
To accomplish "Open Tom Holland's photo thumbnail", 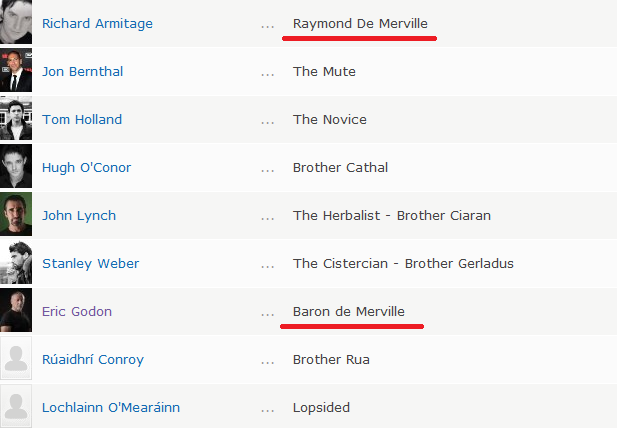I will [16, 118].
